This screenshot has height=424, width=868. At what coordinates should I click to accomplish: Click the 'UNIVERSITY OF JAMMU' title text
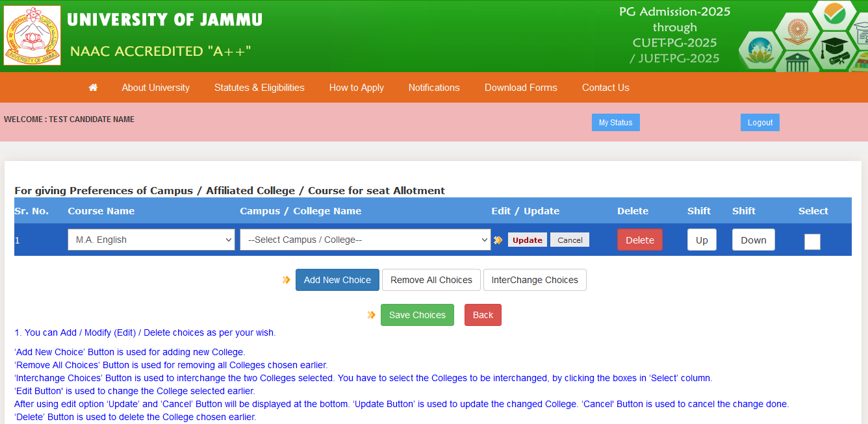tap(165, 20)
